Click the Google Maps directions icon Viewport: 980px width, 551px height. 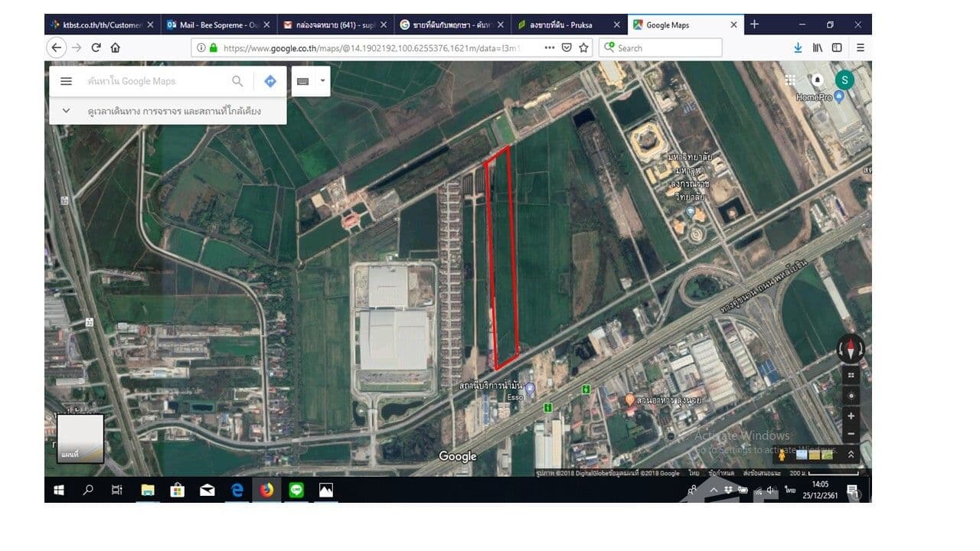click(269, 81)
